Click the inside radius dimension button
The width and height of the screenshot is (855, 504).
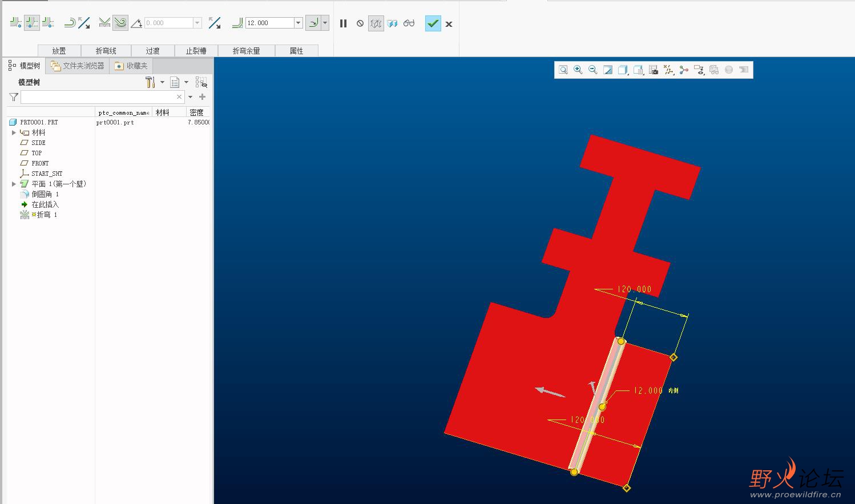pyautogui.click(x=313, y=23)
